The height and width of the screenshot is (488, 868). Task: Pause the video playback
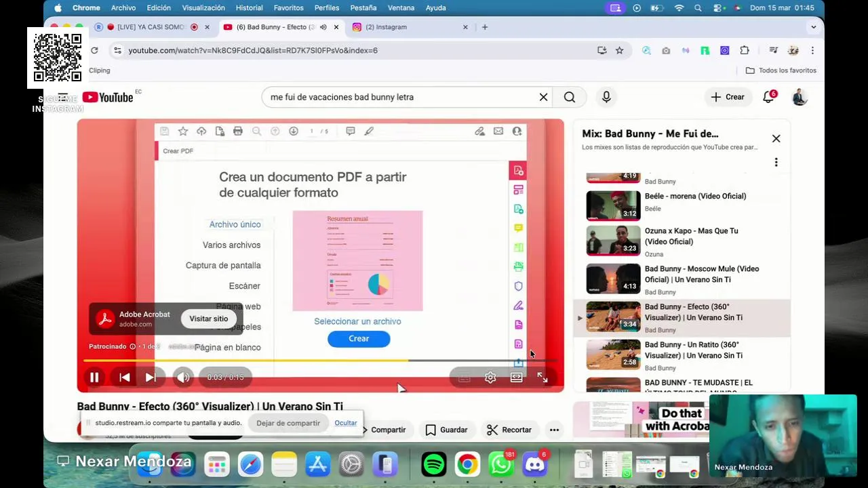94,378
